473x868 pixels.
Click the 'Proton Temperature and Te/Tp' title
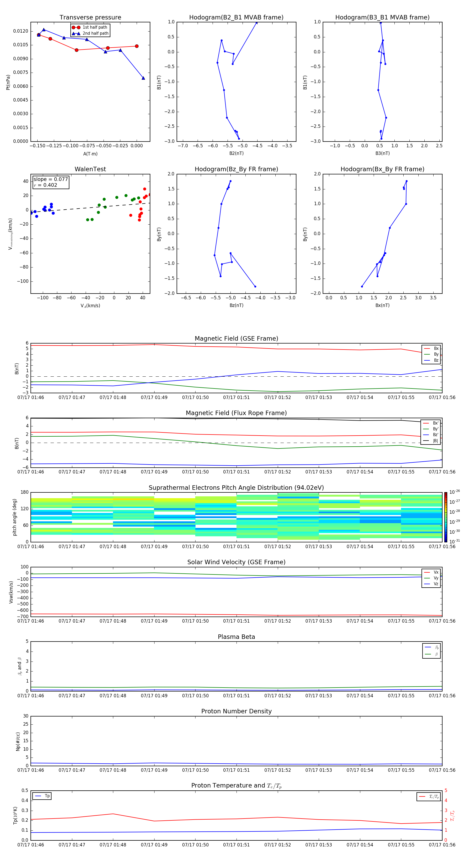click(236, 786)
